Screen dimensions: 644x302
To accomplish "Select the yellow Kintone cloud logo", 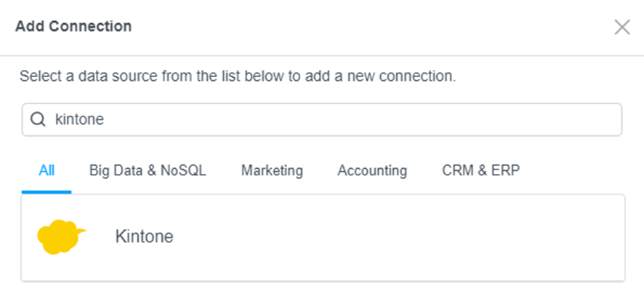I will point(61,237).
